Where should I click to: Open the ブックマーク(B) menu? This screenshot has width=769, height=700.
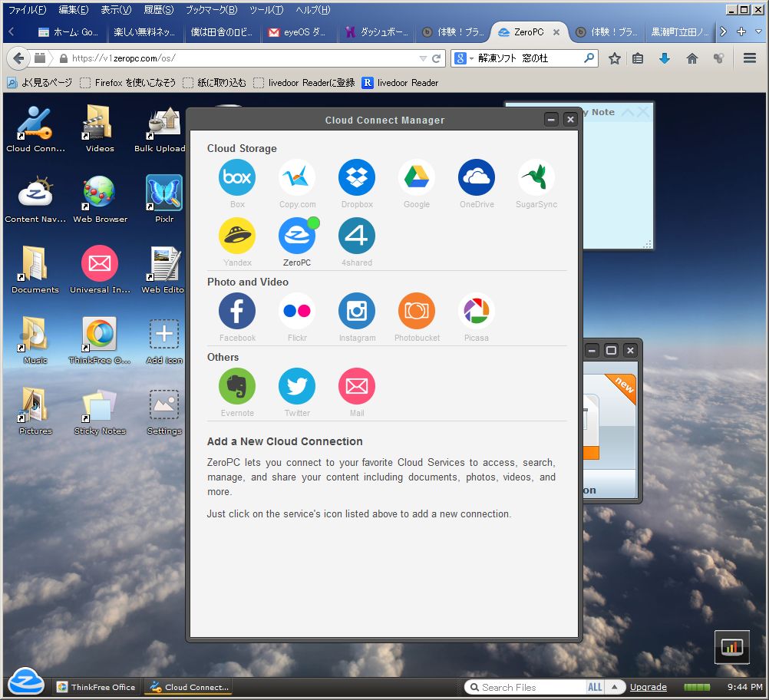click(x=211, y=10)
